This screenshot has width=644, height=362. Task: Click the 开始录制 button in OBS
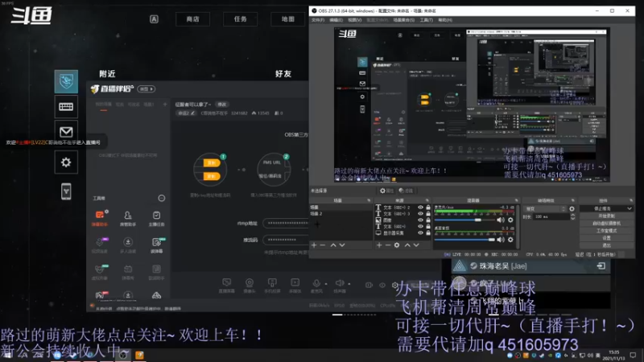(x=607, y=216)
